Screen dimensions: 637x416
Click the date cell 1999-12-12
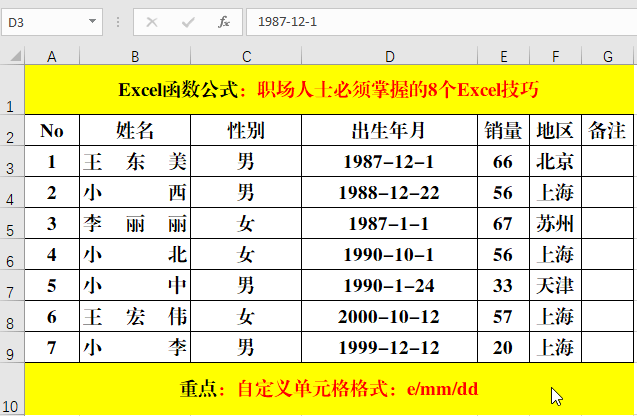(x=390, y=347)
